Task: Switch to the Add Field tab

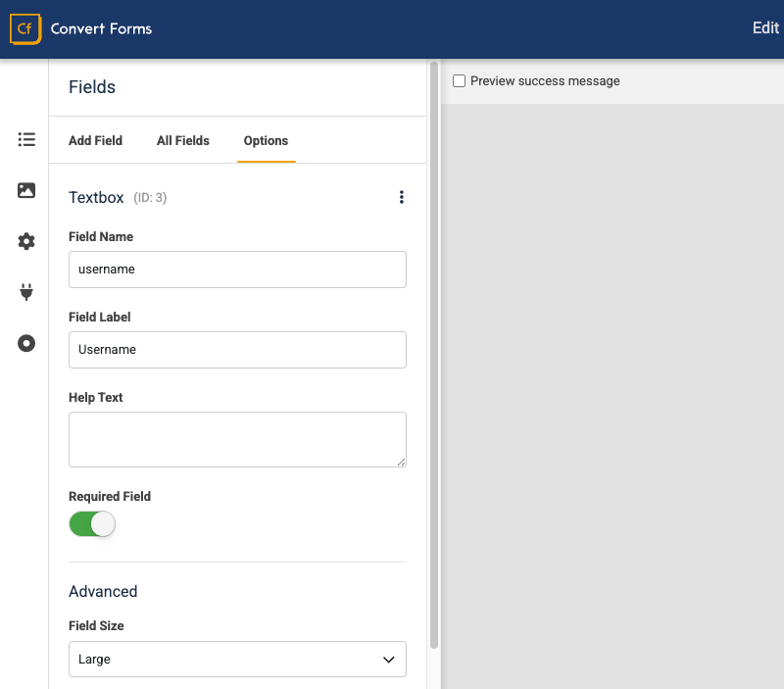Action: [x=95, y=140]
